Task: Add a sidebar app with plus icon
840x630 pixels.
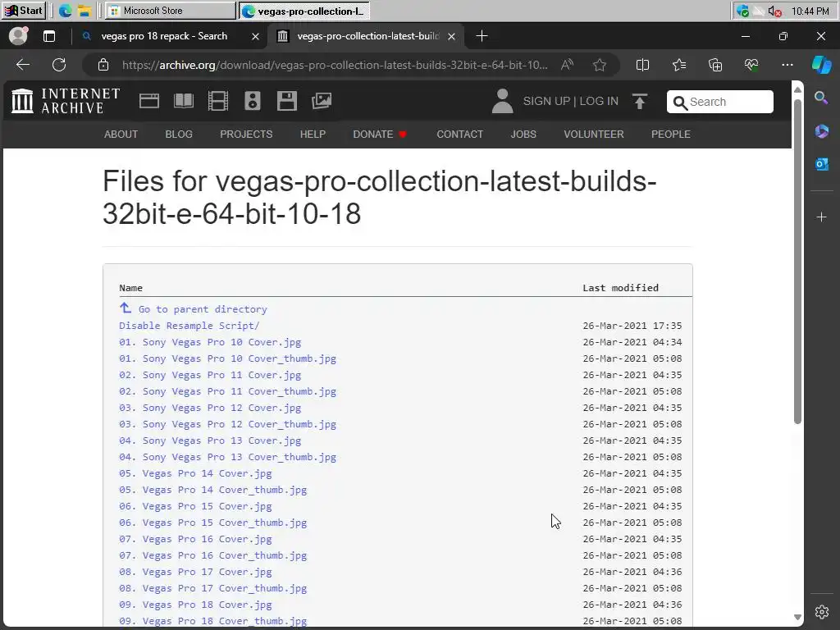Action: coord(821,217)
